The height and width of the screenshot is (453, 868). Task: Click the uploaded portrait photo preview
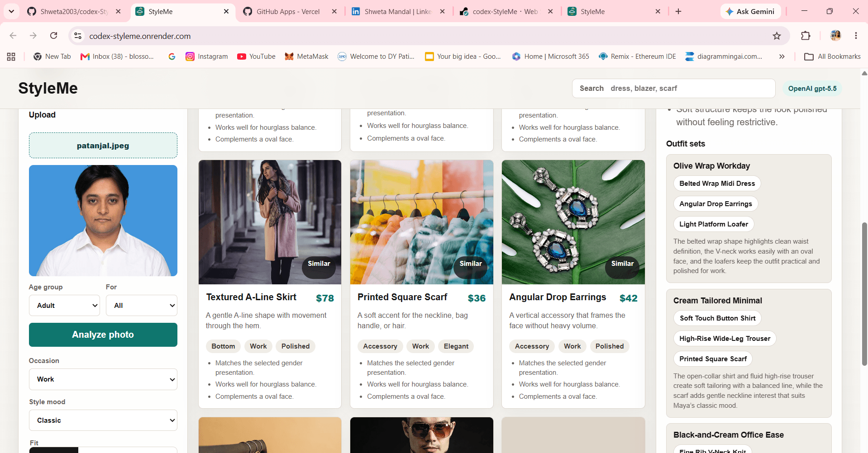[103, 221]
